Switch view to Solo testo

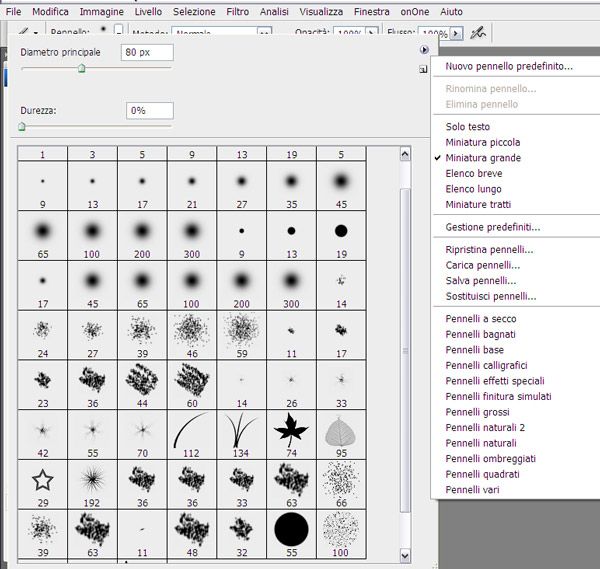(468, 127)
